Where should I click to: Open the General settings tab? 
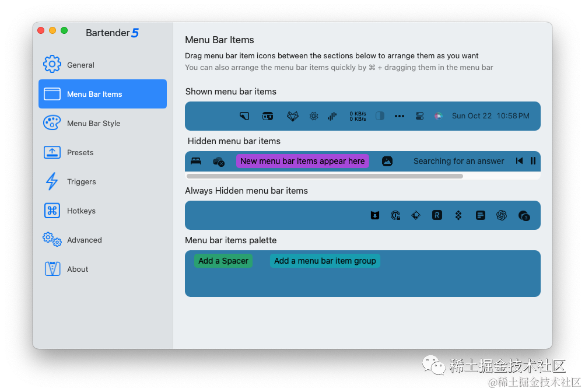[x=80, y=65]
